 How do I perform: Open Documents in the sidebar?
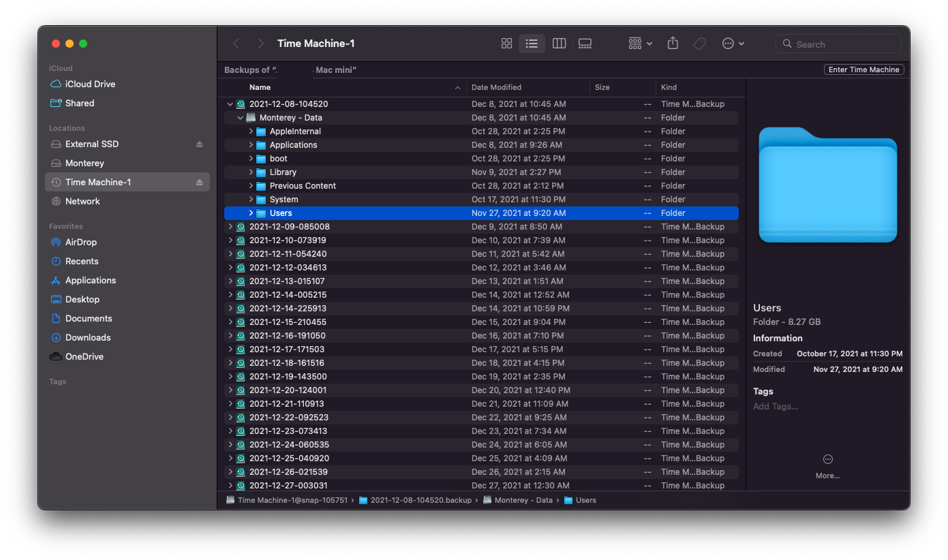(127, 319)
